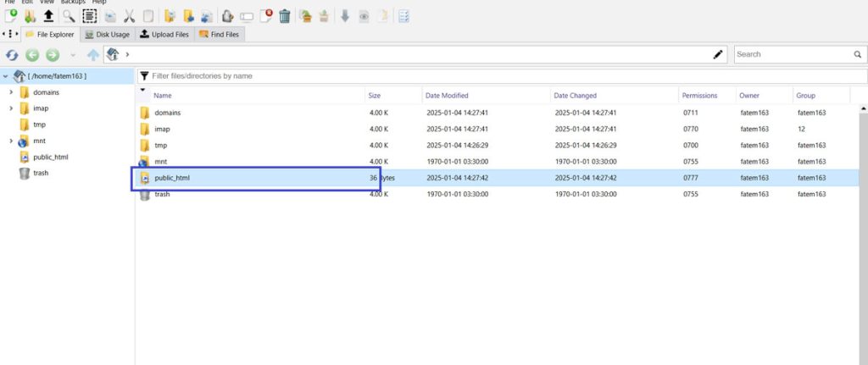Click the breadcrumb chevron after home icon
The height and width of the screenshot is (365, 868).
point(127,54)
